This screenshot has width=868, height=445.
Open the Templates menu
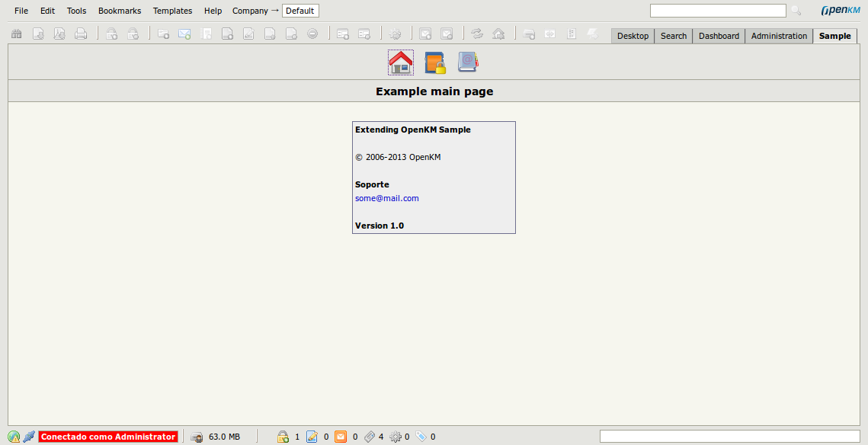[x=173, y=11]
